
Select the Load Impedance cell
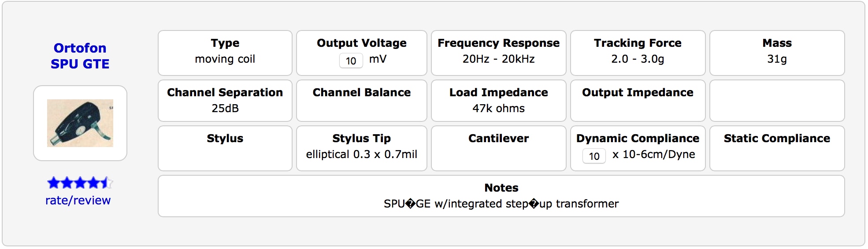coord(498,100)
